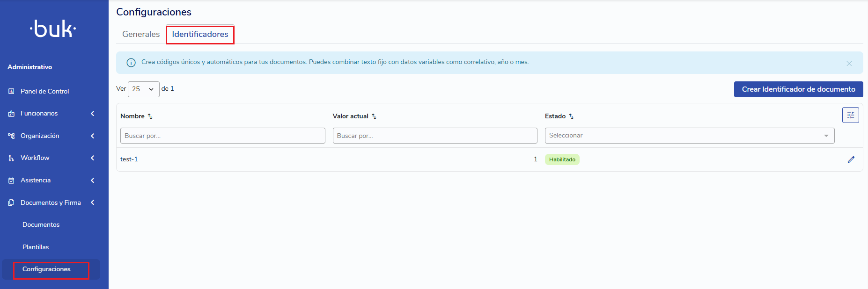Click the buk logo
This screenshot has width=868, height=289.
[53, 29]
